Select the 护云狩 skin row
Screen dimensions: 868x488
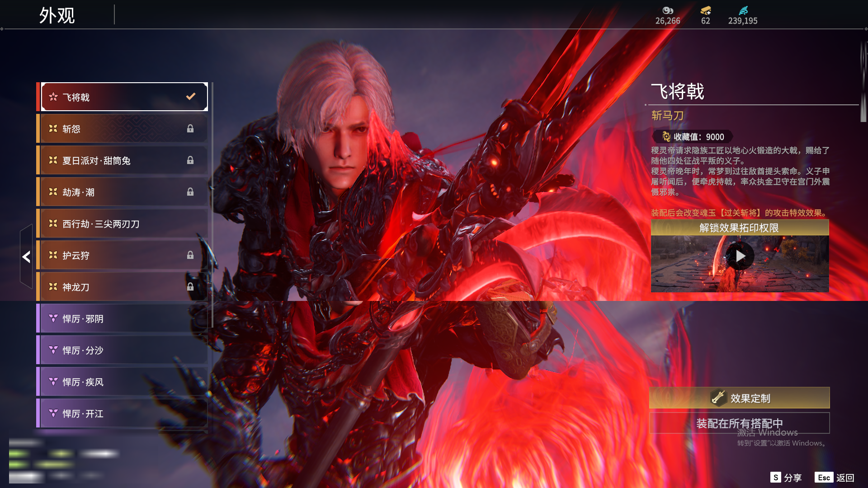pos(122,255)
